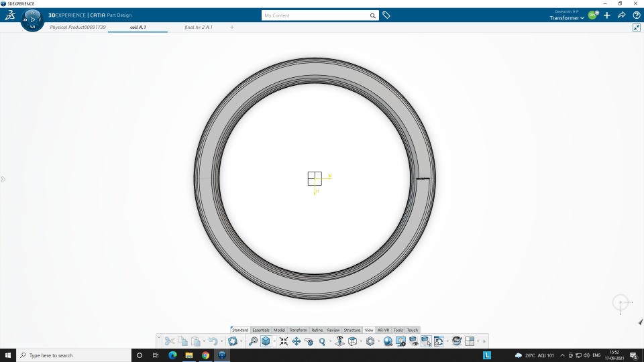Open Chrome from the taskbar
The width and height of the screenshot is (644, 362).
coord(205,355)
